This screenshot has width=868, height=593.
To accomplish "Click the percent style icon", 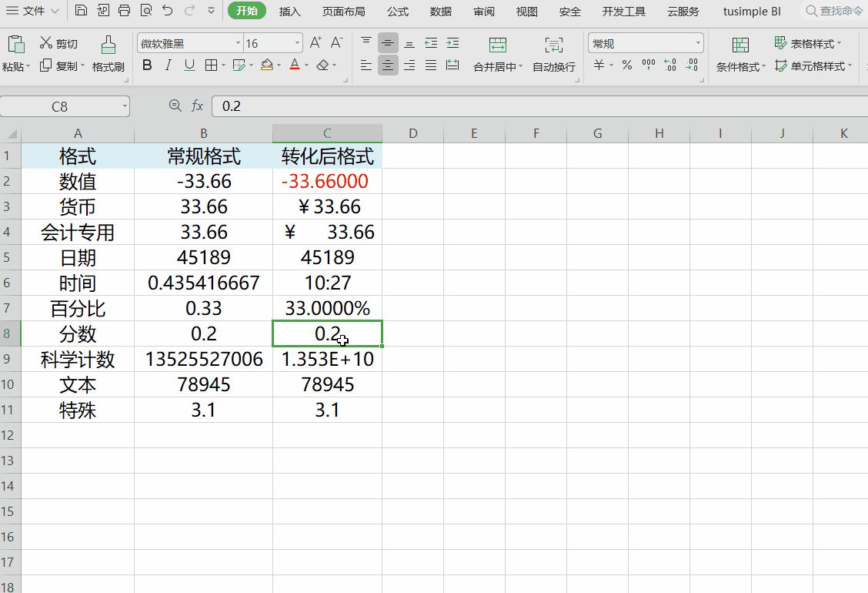I will (627, 65).
